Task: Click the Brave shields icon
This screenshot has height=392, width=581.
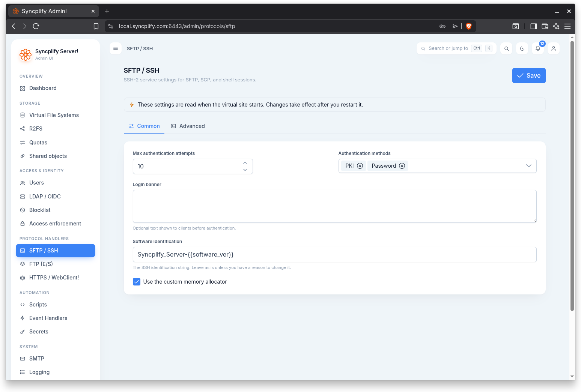Action: coord(469,26)
